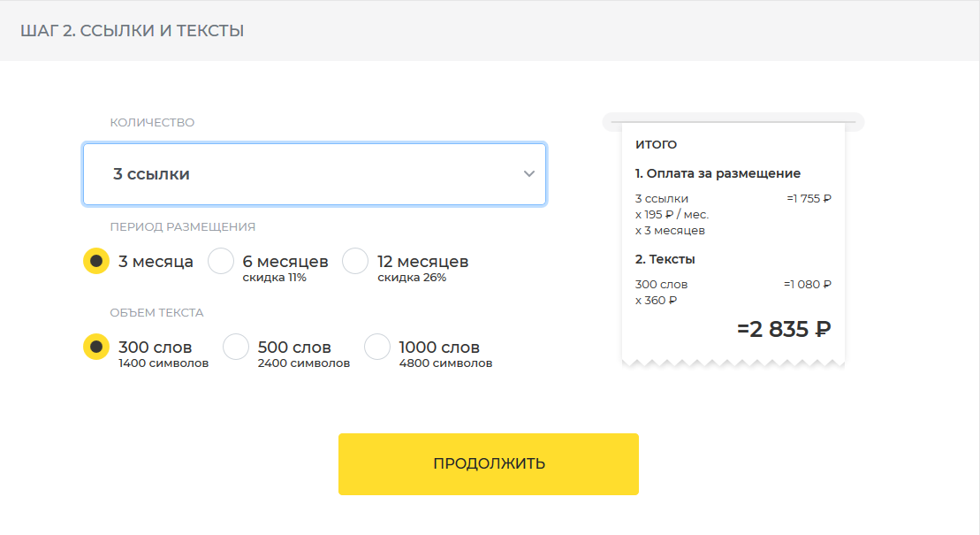Screen dimensions: 980x535
Task: Choose the 500 слов text volume
Action: click(x=236, y=348)
